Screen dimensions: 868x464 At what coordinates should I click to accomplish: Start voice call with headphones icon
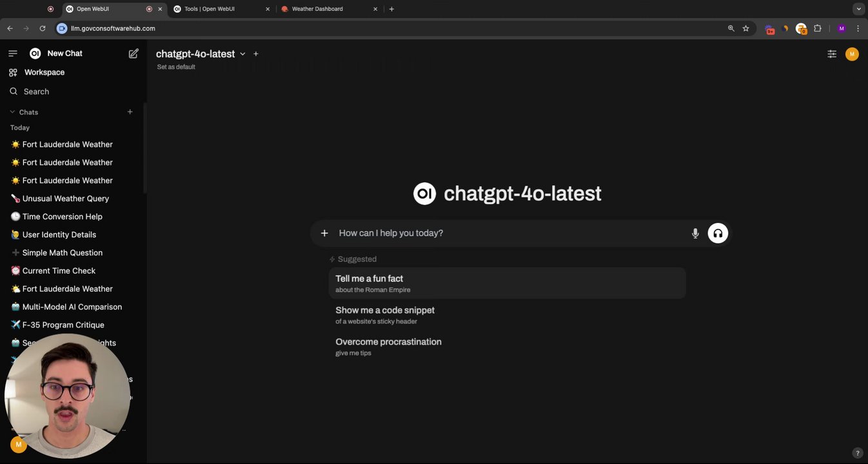(718, 233)
